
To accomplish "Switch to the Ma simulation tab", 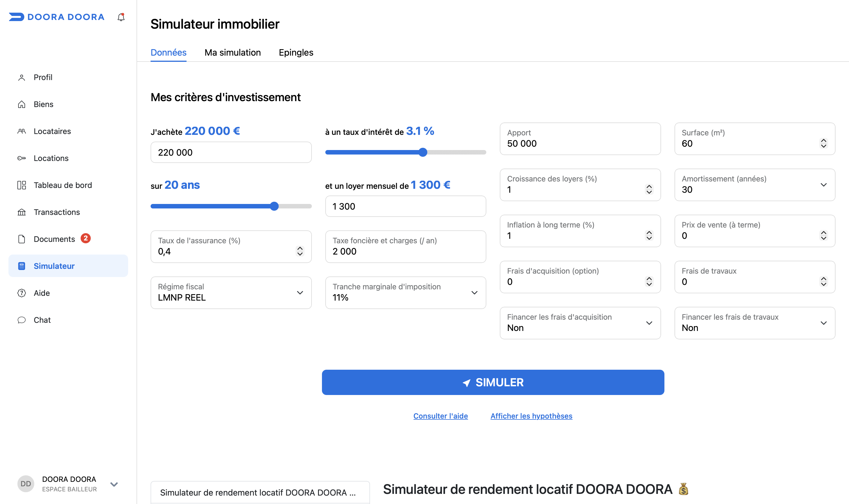I will pyautogui.click(x=233, y=53).
